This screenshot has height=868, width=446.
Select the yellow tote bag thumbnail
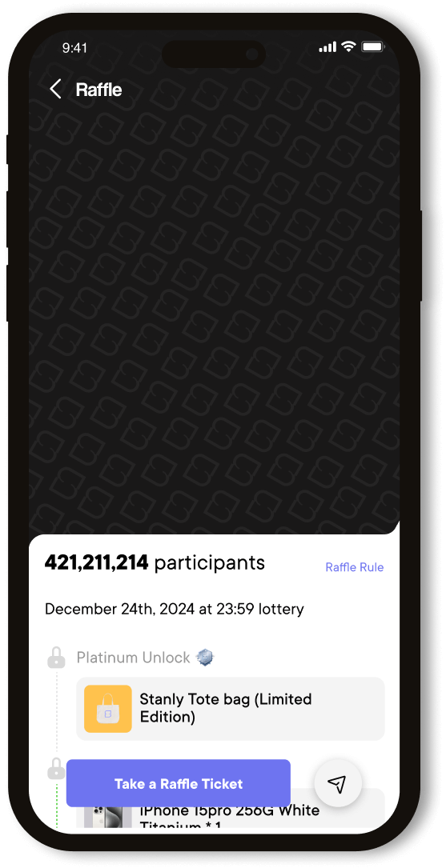pyautogui.click(x=108, y=709)
